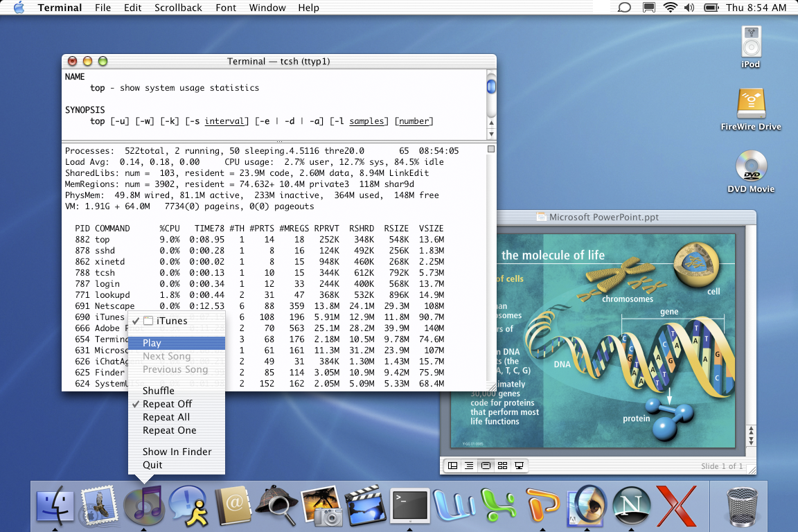The width and height of the screenshot is (798, 532).
Task: Switch to Outline view in PowerPoint
Action: click(470, 465)
